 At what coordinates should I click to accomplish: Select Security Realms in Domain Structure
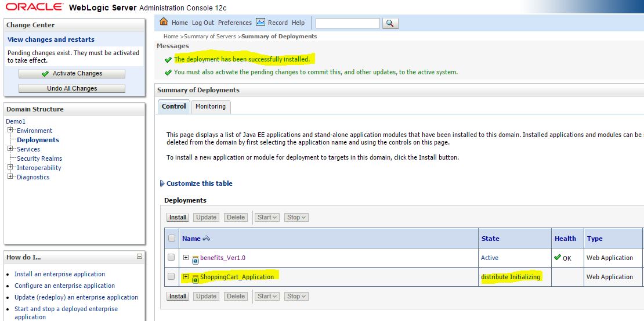click(39, 158)
